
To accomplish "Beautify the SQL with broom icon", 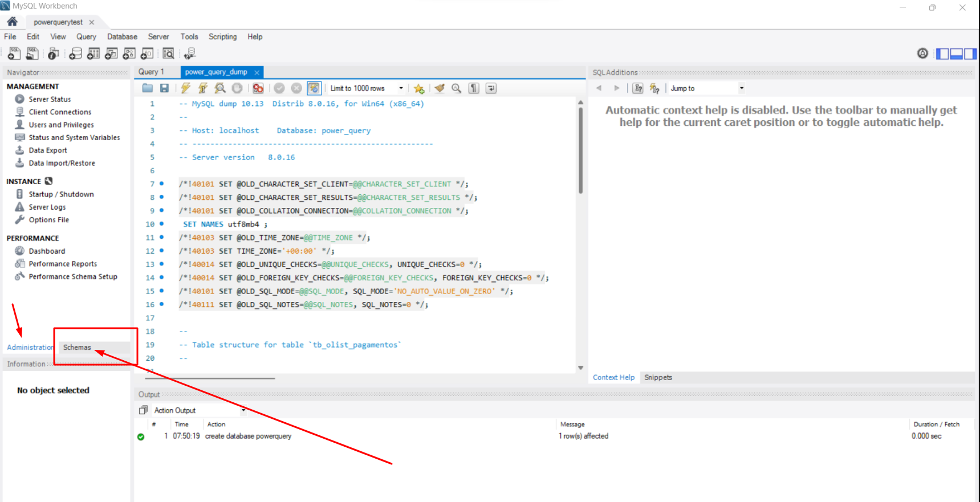I will [440, 88].
